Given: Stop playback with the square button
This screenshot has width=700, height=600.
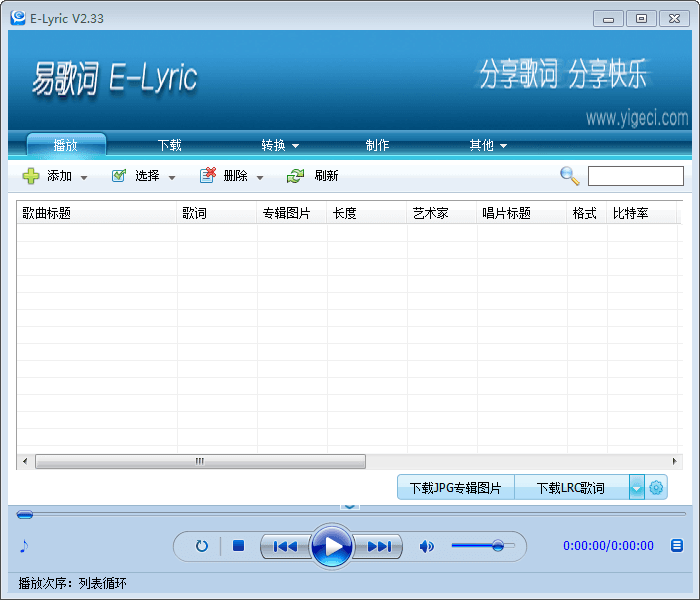Looking at the screenshot, I should coord(238,546).
